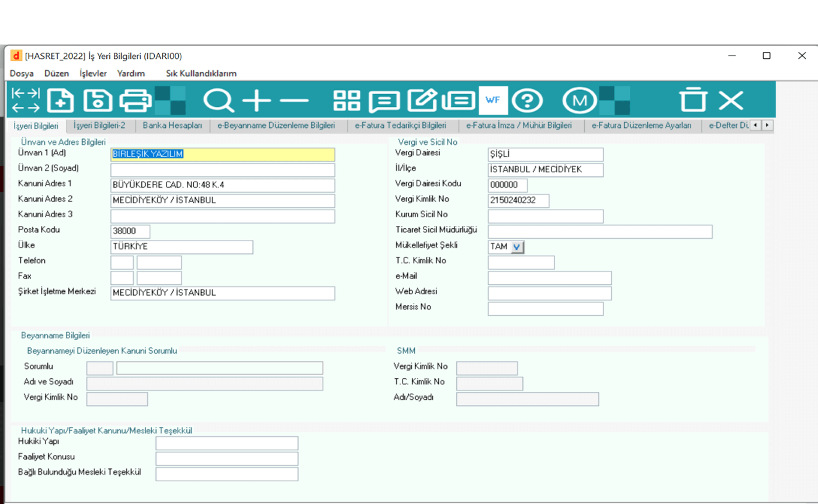Open search with the magnifier icon
The image size is (818, 504).
pyautogui.click(x=219, y=100)
